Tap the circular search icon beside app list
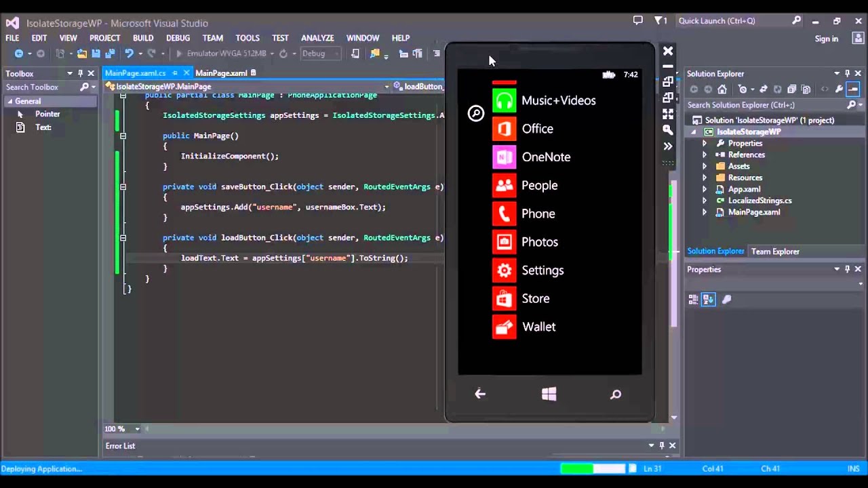This screenshot has height=488, width=868. point(476,113)
